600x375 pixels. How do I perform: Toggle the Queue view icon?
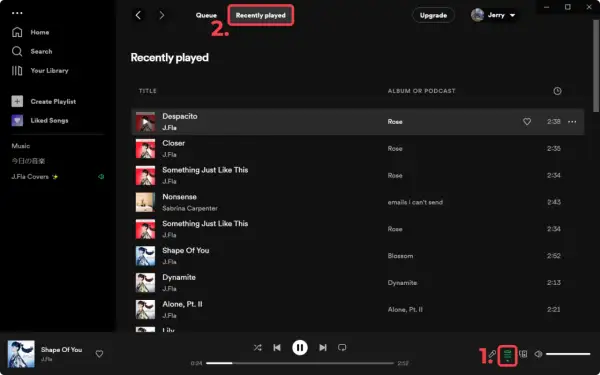(508, 355)
